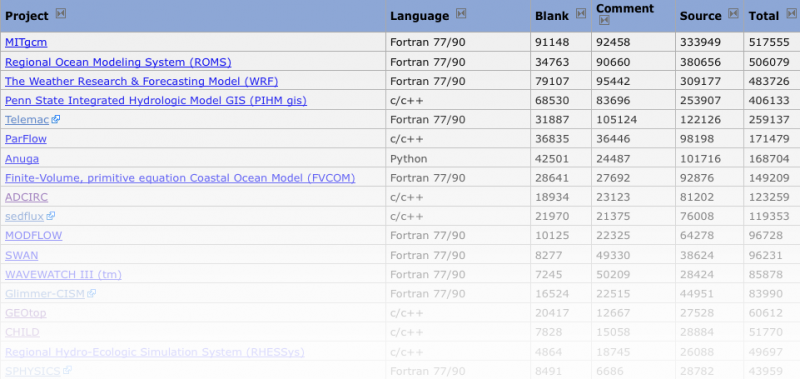Screen dimensions: 800x379
Task: Open the Anuga project page
Action: [x=22, y=159]
